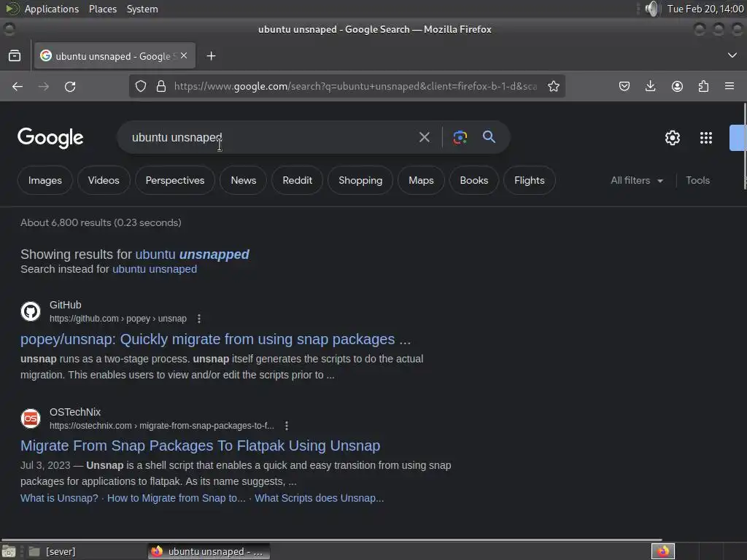Image resolution: width=747 pixels, height=560 pixels.
Task: Click the Firefox icon in bottom tray
Action: (x=662, y=551)
